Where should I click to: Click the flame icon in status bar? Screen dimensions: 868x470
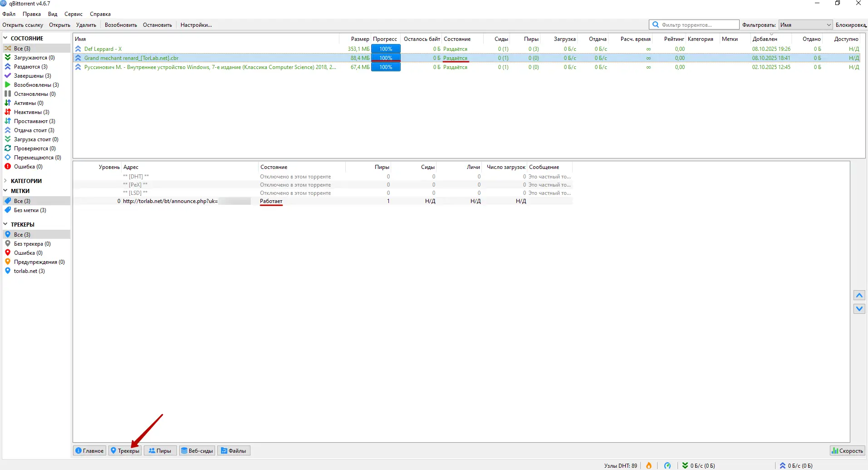649,465
